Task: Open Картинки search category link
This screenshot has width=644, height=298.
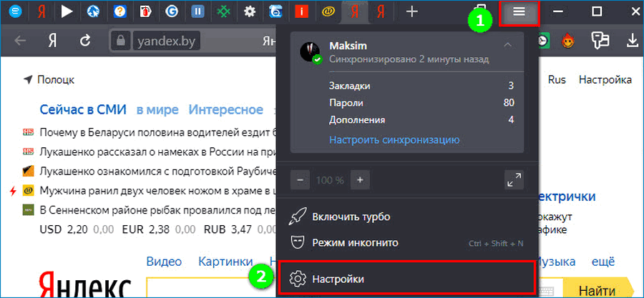Action: click(225, 262)
